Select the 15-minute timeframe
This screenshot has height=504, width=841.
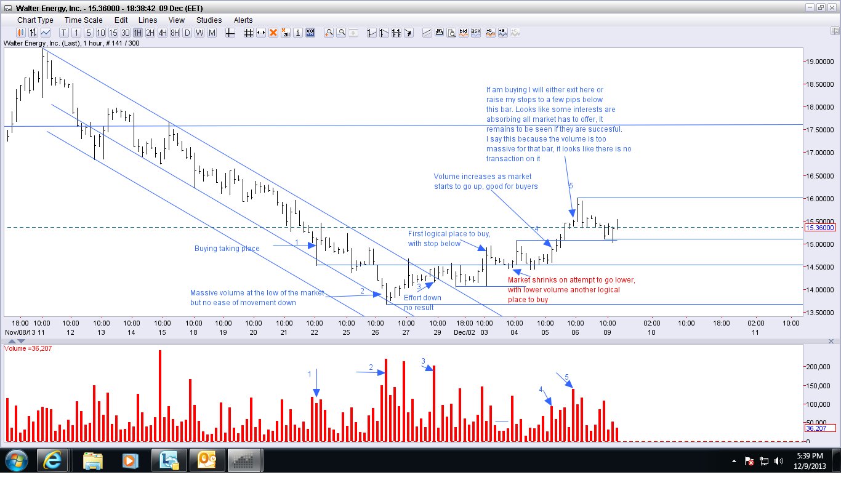pos(113,33)
